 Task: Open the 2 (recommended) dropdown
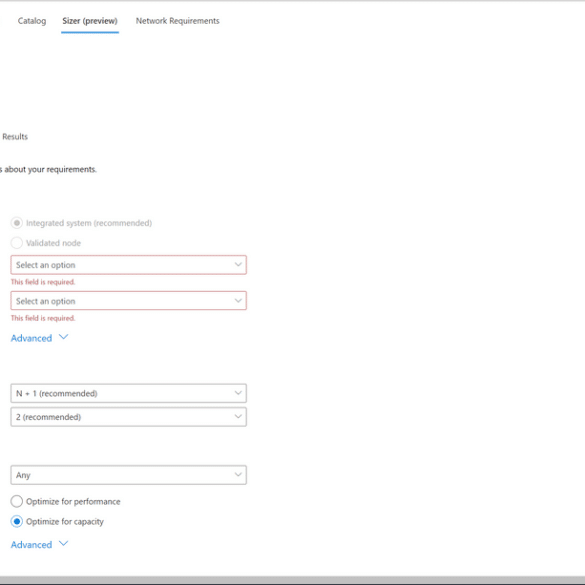point(129,417)
